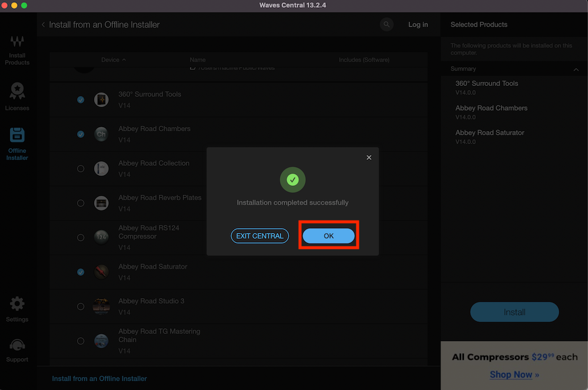This screenshot has width=588, height=390.
Task: Open Settings via the gear icon
Action: 17,304
